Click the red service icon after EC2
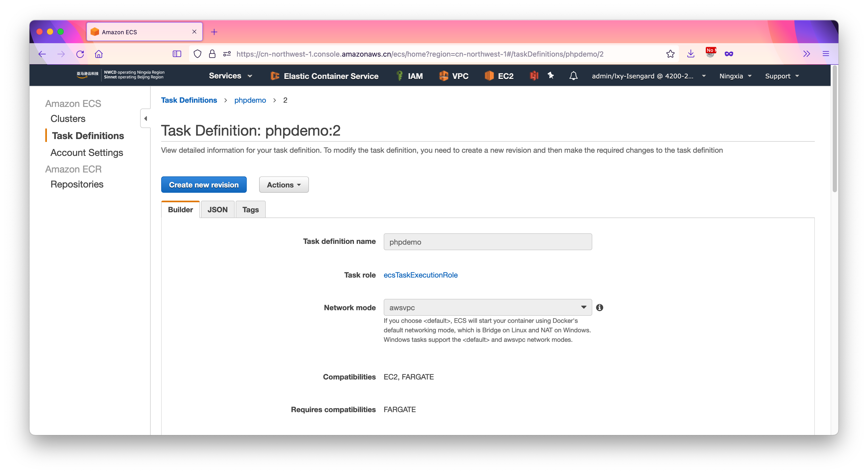Viewport: 868px width, 474px height. tap(534, 76)
